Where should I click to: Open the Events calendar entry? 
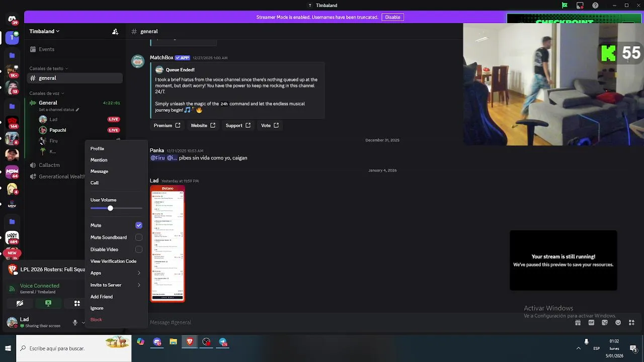[x=46, y=49]
